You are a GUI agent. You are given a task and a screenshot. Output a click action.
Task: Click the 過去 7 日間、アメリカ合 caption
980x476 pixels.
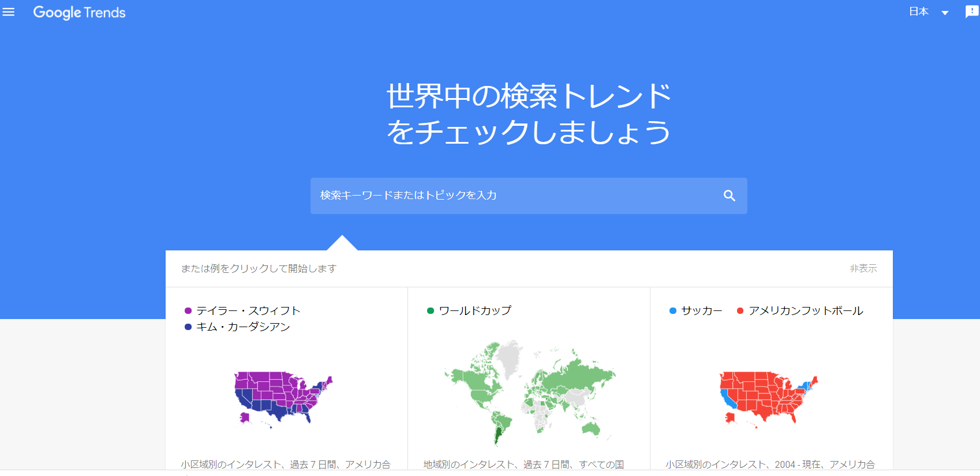[x=340, y=464]
